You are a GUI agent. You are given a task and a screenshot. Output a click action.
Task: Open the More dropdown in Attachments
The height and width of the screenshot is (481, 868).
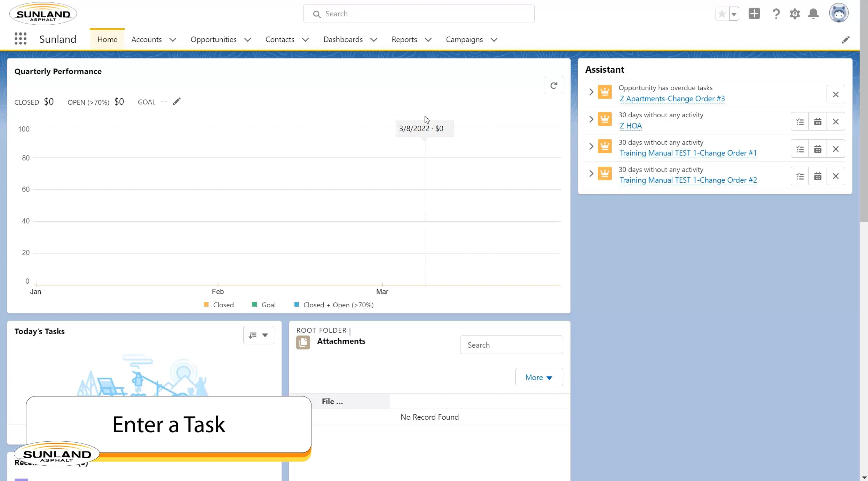(x=539, y=377)
